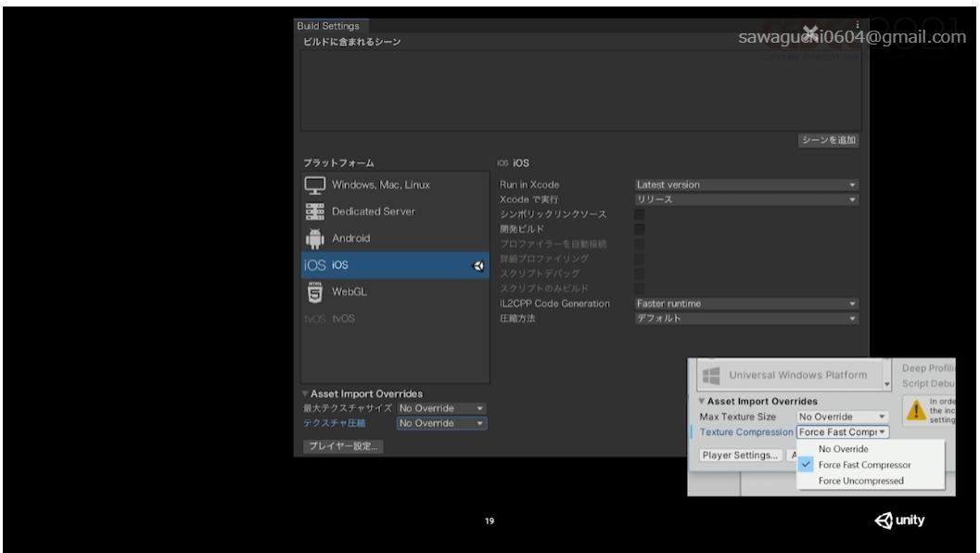Open the Run in Xcode dropdown
This screenshot has width=980, height=553.
tap(746, 186)
